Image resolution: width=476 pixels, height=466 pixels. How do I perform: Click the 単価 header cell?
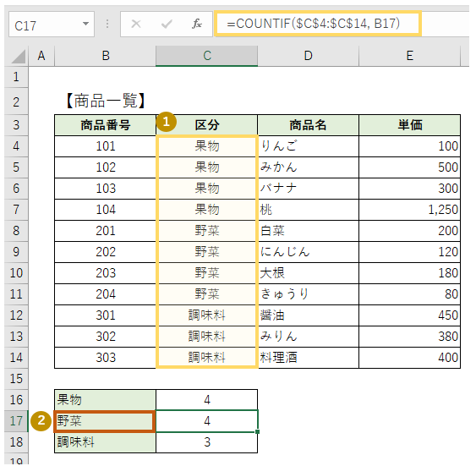tap(409, 125)
